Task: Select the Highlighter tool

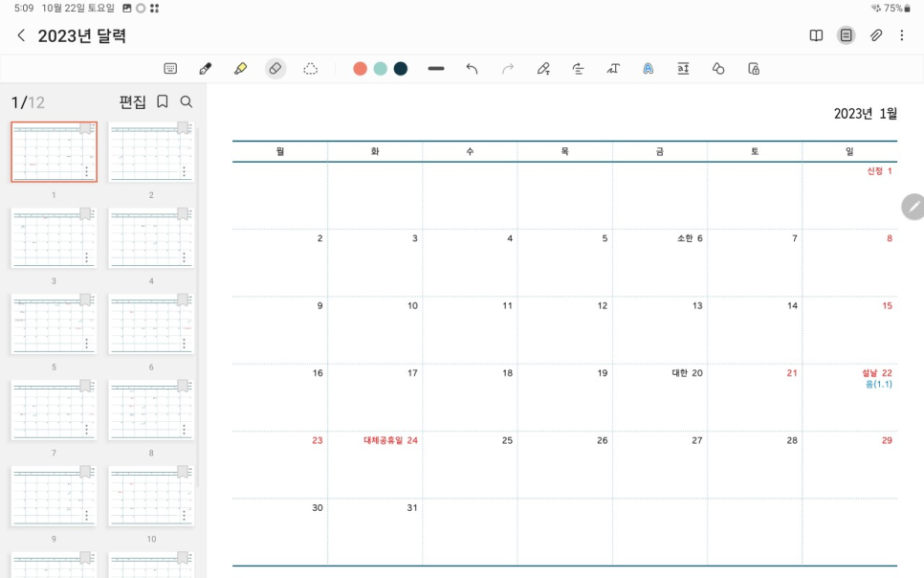Action: pos(240,68)
